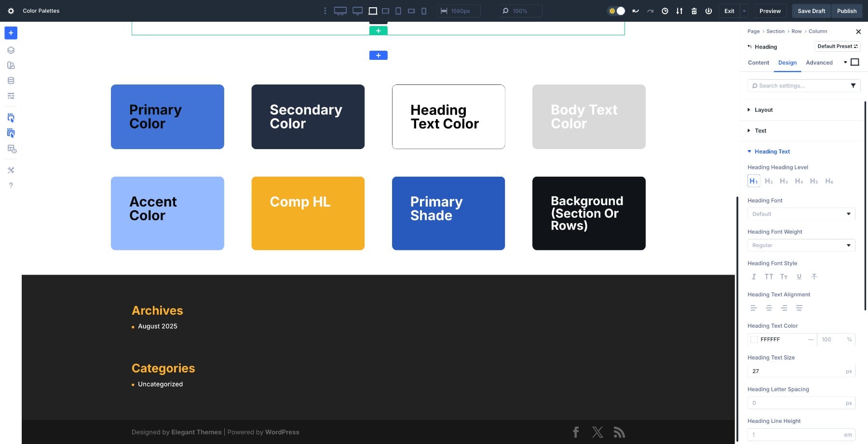868x444 pixels.
Task: Collapse the Heading Text section
Action: pos(772,151)
